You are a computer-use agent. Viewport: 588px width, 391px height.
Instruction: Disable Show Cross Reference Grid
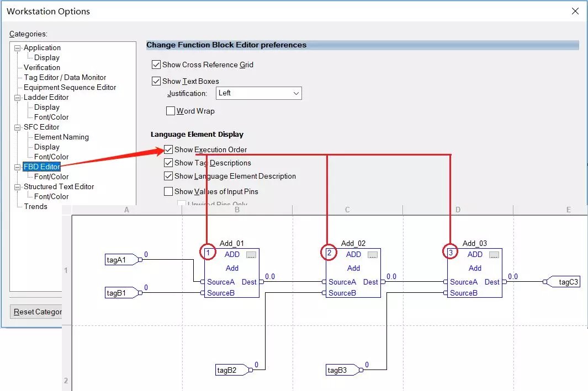[156, 65]
